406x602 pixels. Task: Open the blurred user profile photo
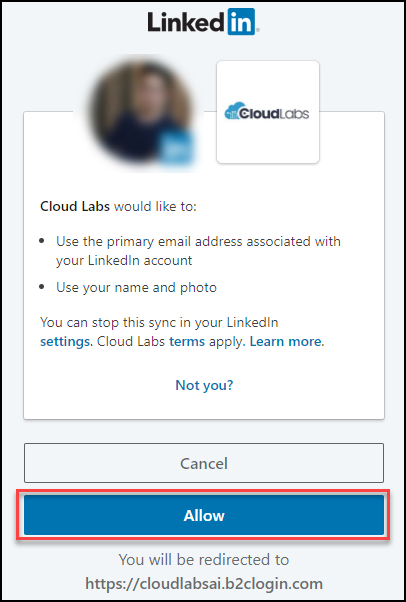pos(143,112)
